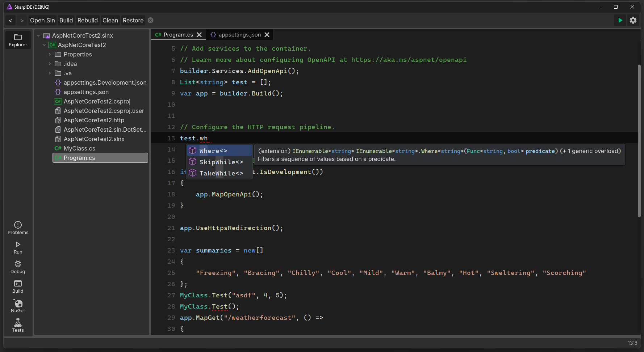Viewport: 644px width, 352px height.
Task: Collapse the AspNetCoreTest2.slnx solution node
Action: pyautogui.click(x=38, y=35)
